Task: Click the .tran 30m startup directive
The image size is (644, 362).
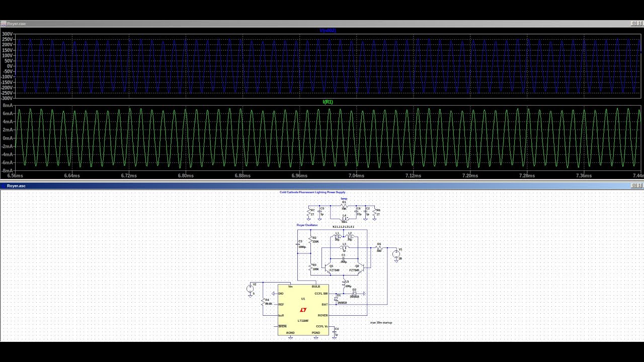Action: tap(381, 323)
